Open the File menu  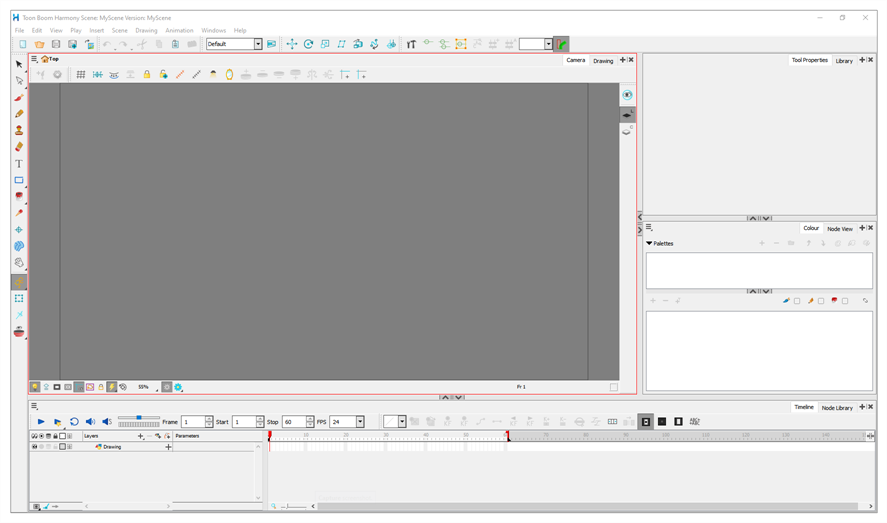[x=19, y=31]
